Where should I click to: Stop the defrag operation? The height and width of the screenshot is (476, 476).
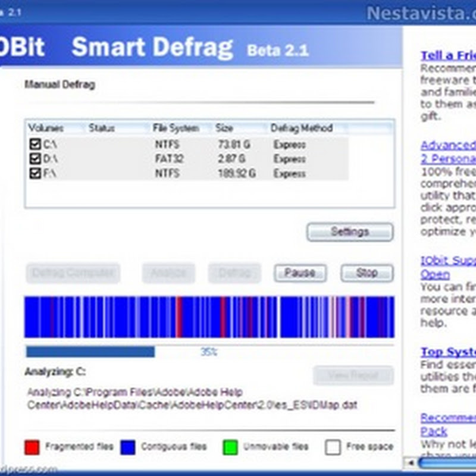click(x=367, y=273)
